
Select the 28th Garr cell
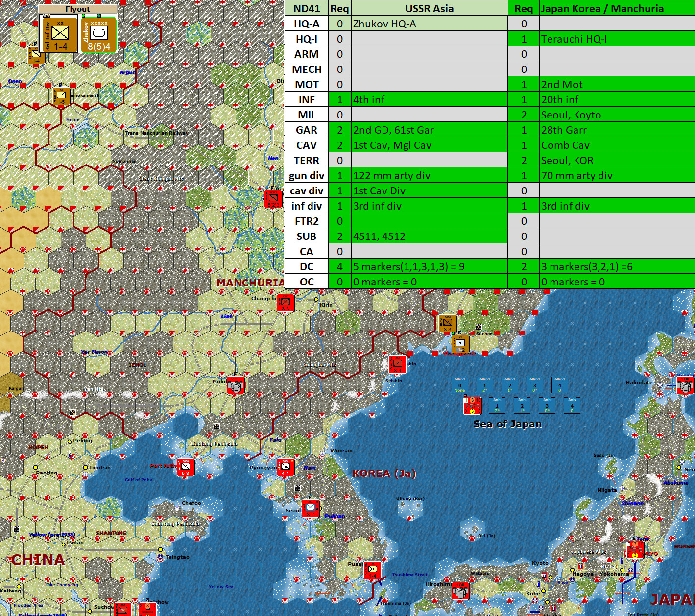(617, 130)
